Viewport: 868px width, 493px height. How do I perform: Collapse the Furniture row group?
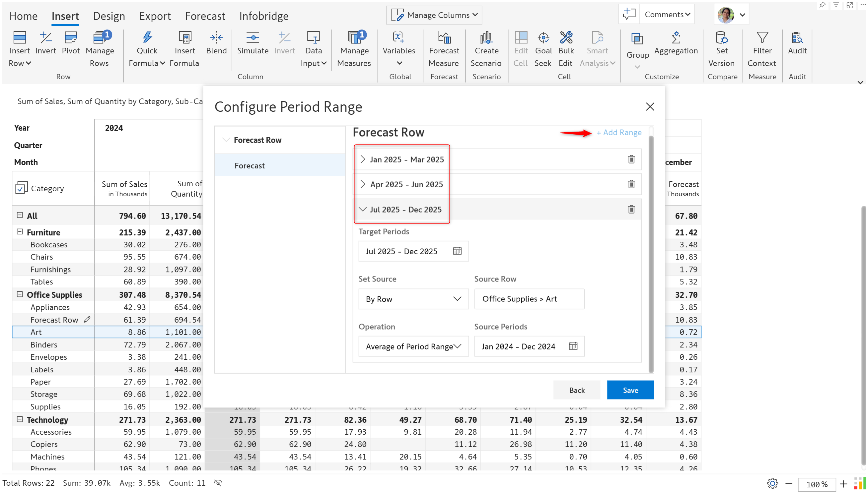[x=20, y=232]
